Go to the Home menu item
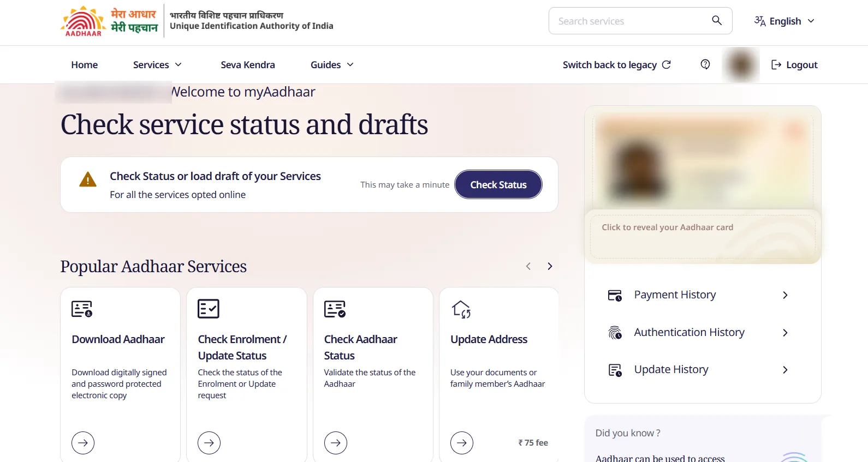Viewport: 868px width, 462px height. point(85,65)
